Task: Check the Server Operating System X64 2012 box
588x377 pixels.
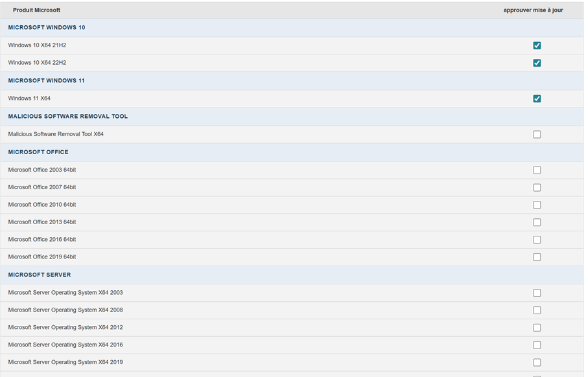Action: coord(537,328)
